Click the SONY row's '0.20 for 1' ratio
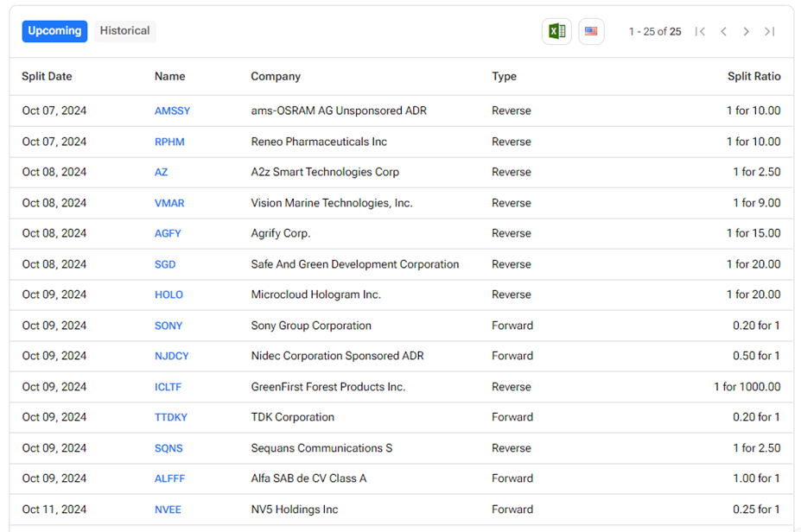This screenshot has height=532, width=801. 757,326
